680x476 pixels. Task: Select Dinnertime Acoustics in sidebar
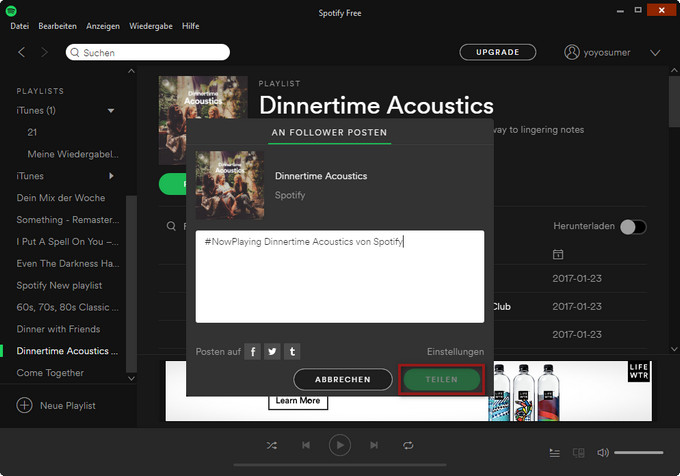tap(67, 351)
